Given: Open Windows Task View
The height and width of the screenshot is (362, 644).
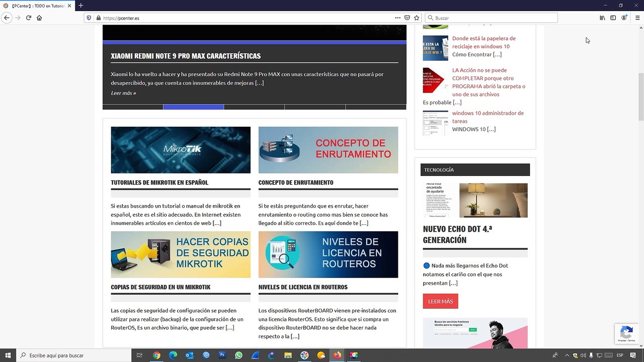Looking at the screenshot, I should pos(140,355).
